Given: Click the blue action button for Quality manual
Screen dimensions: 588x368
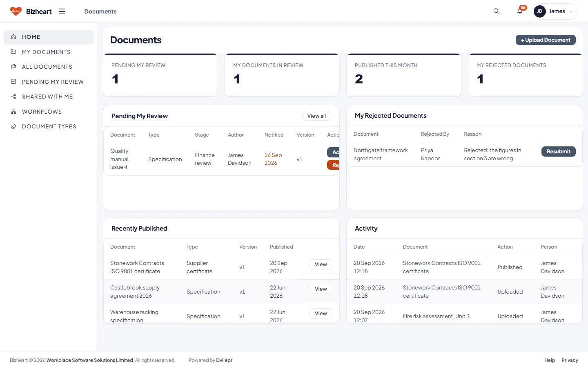Looking at the screenshot, I should (x=333, y=152).
